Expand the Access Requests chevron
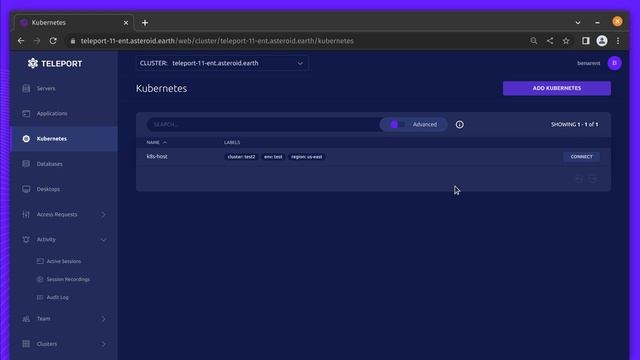640x360 pixels. click(x=103, y=215)
